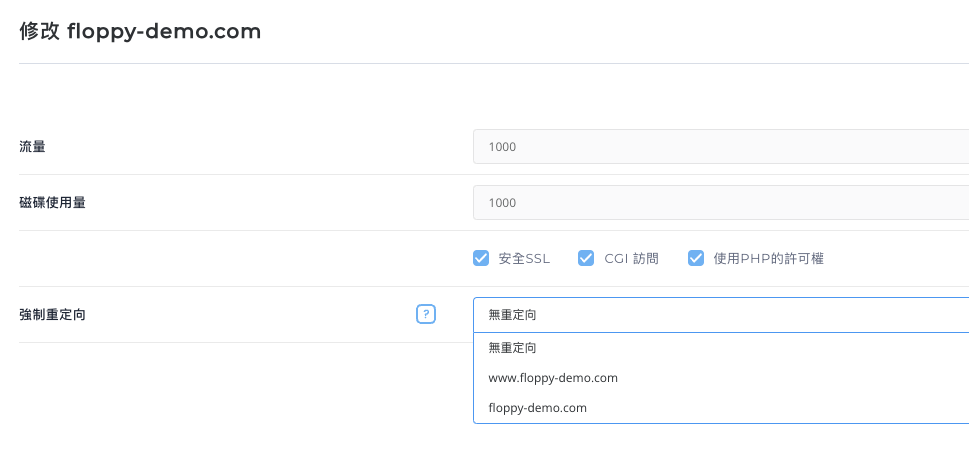Click into the 流量 input field
Screen dimensions: 969x470
pyautogui.click(x=720, y=146)
